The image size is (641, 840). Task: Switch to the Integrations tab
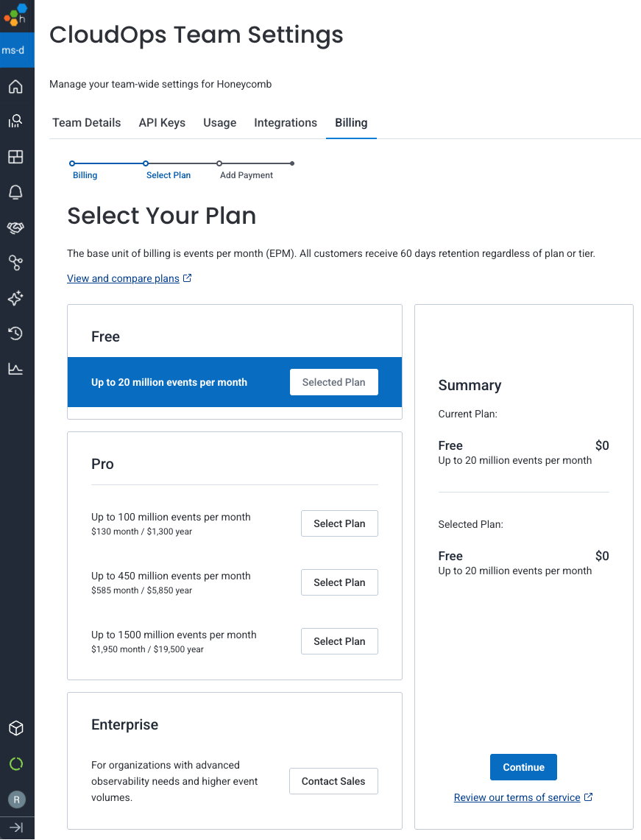point(286,123)
